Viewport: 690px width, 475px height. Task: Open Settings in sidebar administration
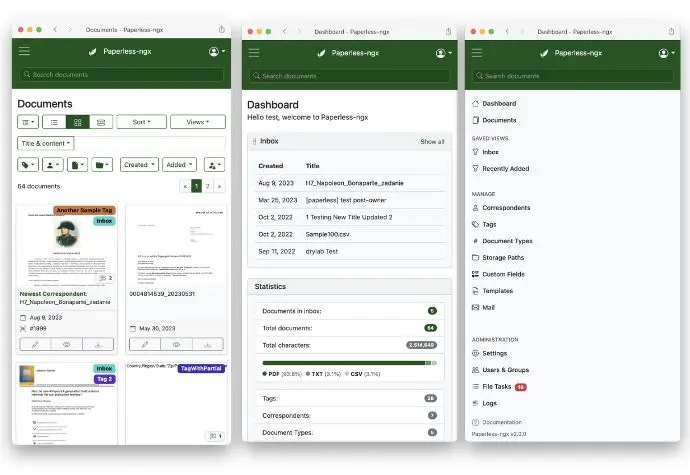(x=490, y=353)
